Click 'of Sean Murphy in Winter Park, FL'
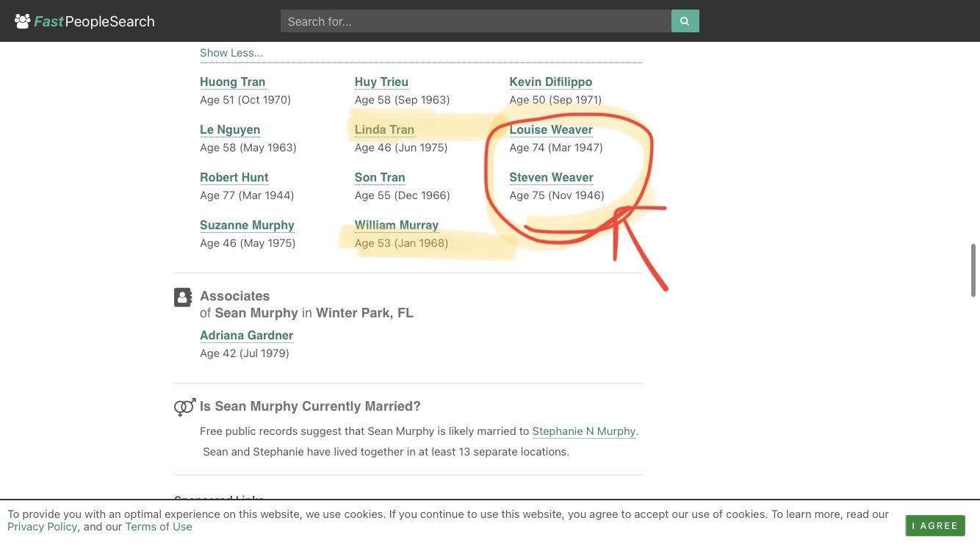Screen dimensions: 980x551 point(306,313)
